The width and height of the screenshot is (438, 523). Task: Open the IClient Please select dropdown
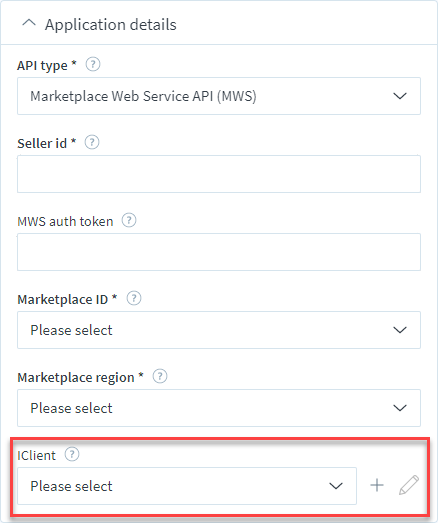point(187,486)
